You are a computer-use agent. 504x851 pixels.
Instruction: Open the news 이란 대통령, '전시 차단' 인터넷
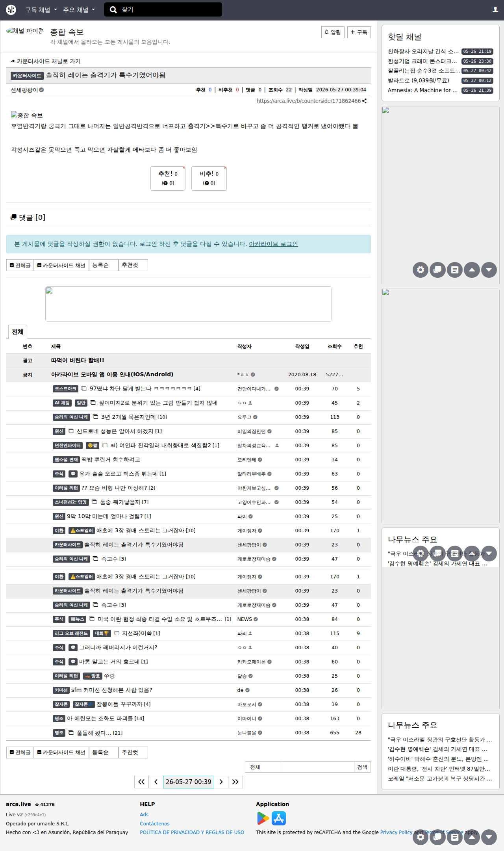439,769
